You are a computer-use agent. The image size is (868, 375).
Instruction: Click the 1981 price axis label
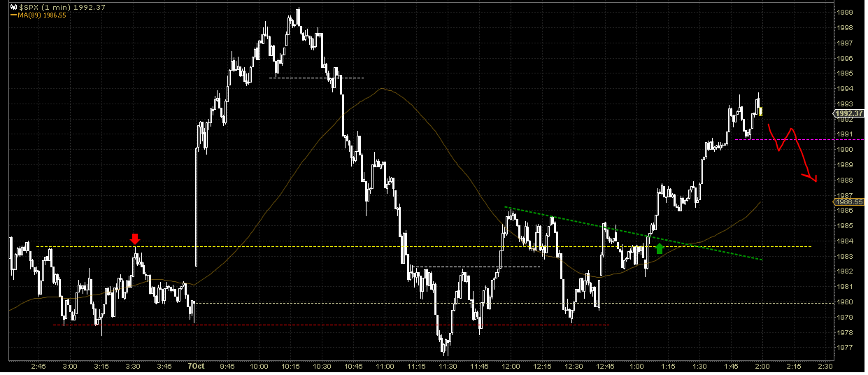[x=844, y=287]
